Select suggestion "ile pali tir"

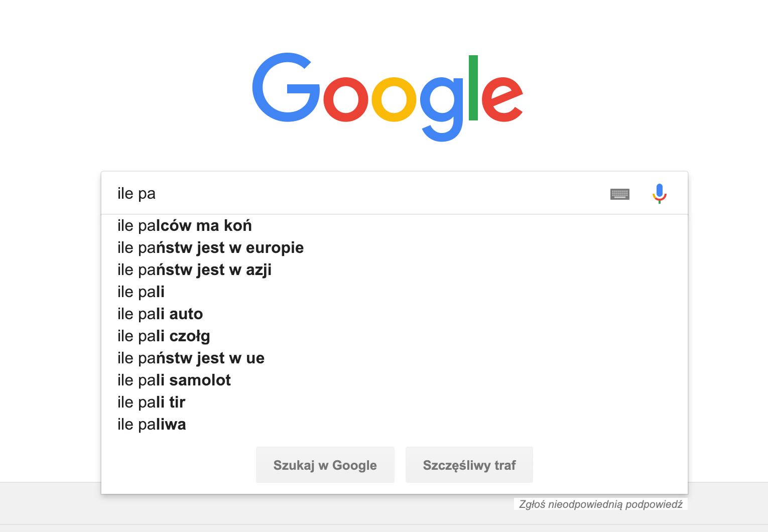click(x=152, y=403)
